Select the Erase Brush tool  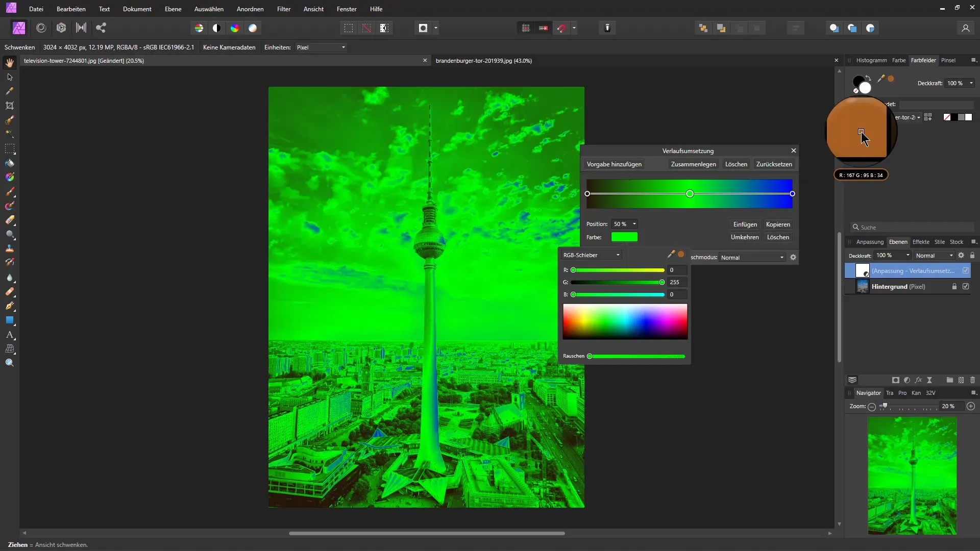[10, 220]
